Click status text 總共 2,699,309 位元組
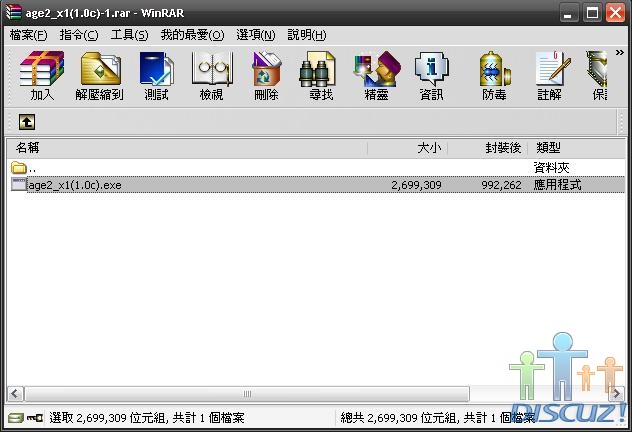 click(399, 418)
